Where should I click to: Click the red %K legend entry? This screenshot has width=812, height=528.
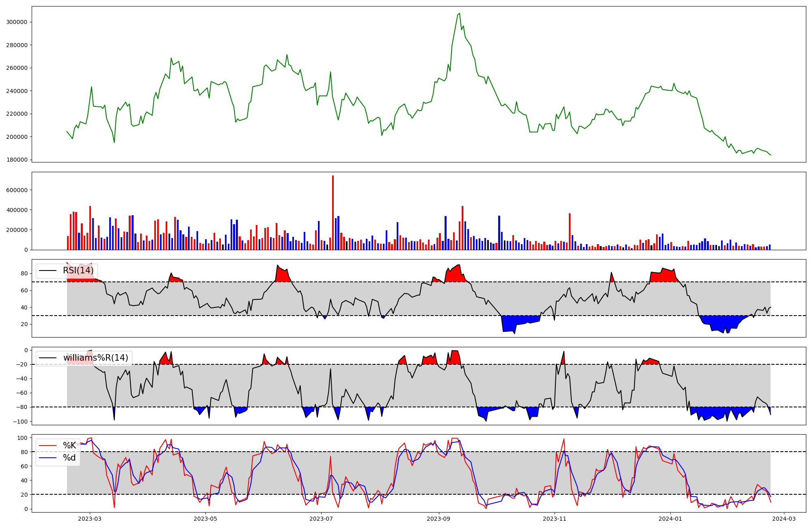point(69,446)
